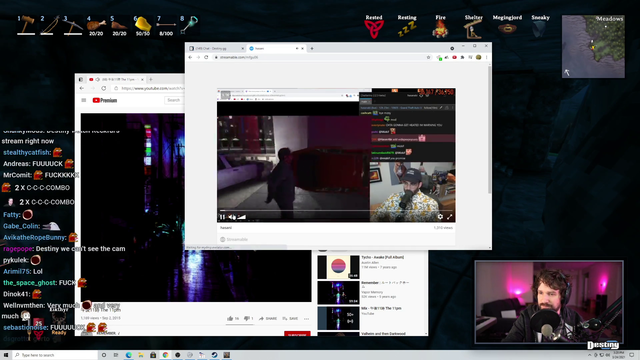Click SAVE under the YouTube video
The width and height of the screenshot is (640, 360).
coord(290,318)
